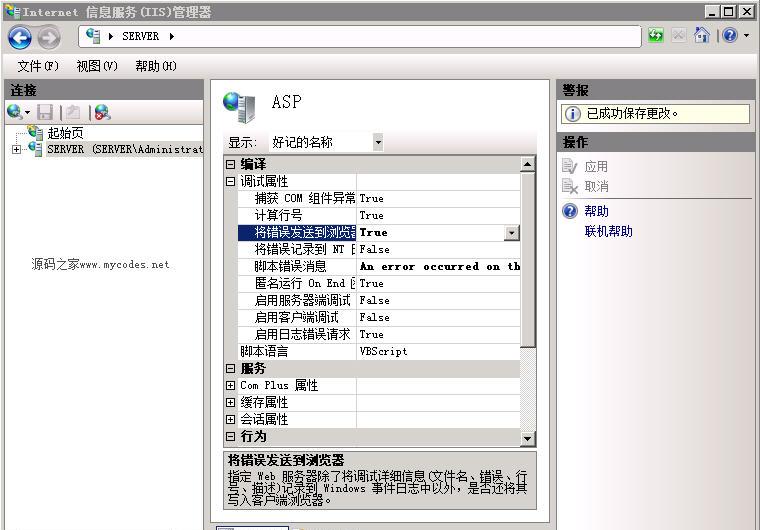760x530 pixels.
Task: Open the 帮助(H) menu
Action: coord(156,66)
